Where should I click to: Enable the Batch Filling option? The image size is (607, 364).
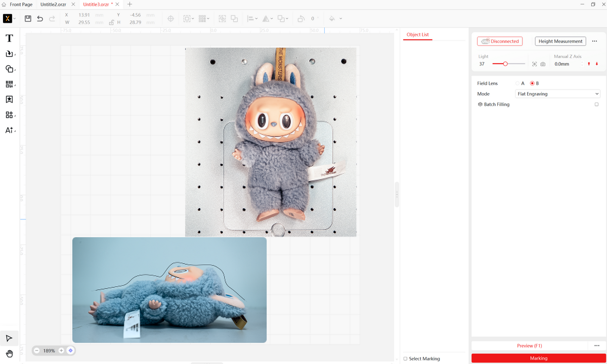coord(596,104)
